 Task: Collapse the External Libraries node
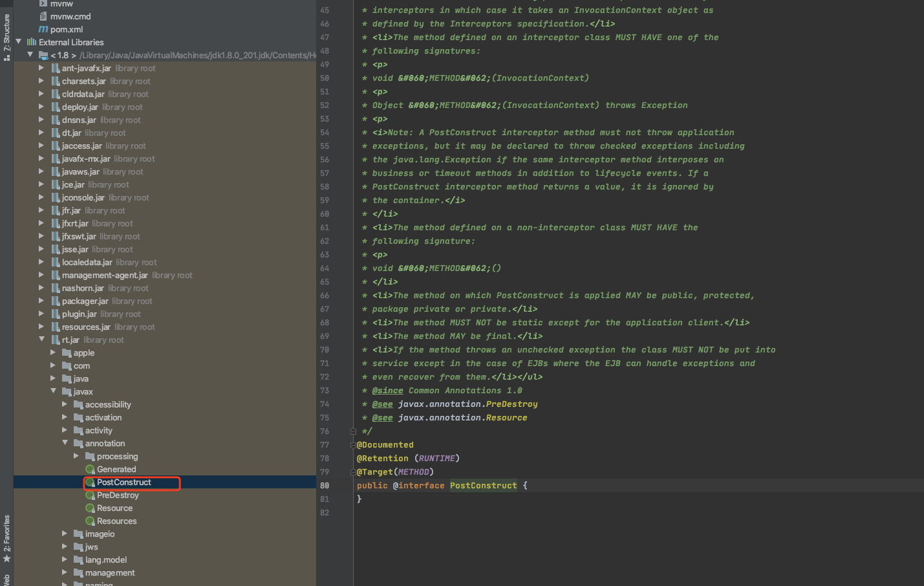click(18, 41)
